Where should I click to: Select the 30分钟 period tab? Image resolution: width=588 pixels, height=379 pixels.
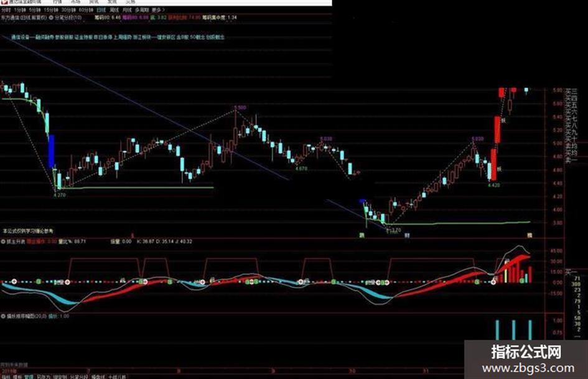(68, 10)
